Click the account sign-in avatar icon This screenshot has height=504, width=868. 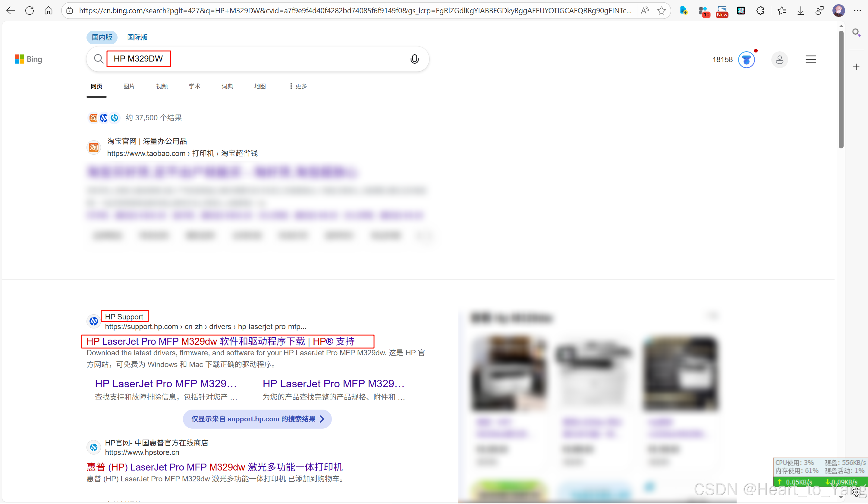click(779, 60)
